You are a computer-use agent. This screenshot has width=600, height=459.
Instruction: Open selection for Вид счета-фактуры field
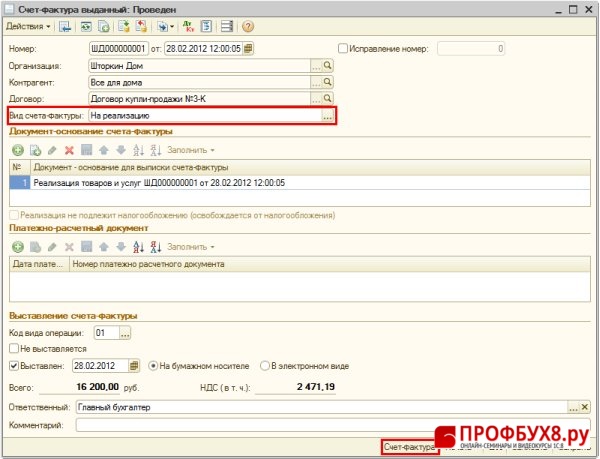coord(326,117)
